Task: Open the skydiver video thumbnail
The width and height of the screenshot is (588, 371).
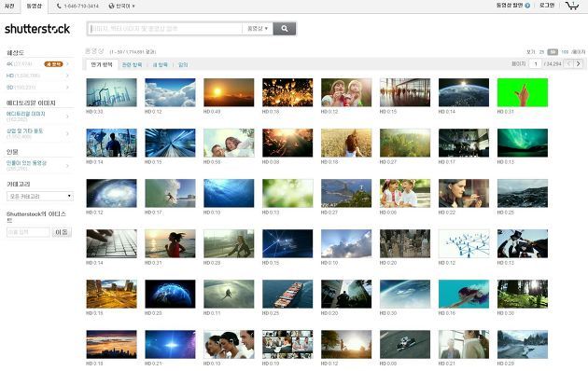Action: coord(229,294)
